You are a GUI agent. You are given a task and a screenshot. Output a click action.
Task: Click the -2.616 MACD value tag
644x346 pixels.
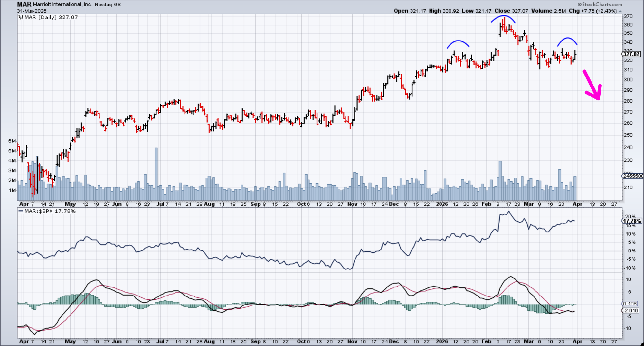coord(631,311)
